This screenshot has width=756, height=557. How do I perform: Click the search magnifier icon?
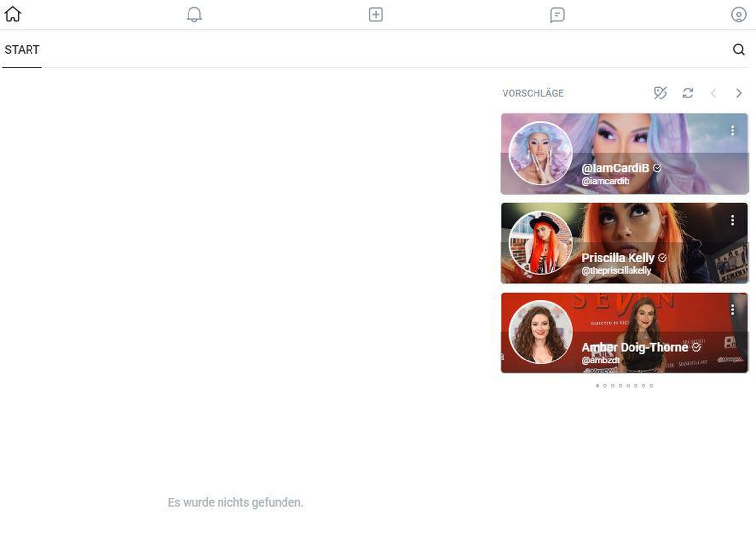(738, 49)
